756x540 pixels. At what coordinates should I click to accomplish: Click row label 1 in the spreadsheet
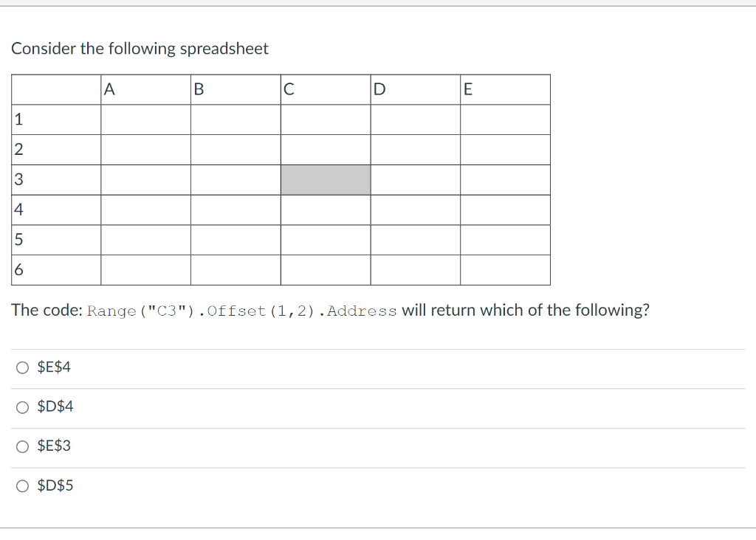click(x=55, y=119)
